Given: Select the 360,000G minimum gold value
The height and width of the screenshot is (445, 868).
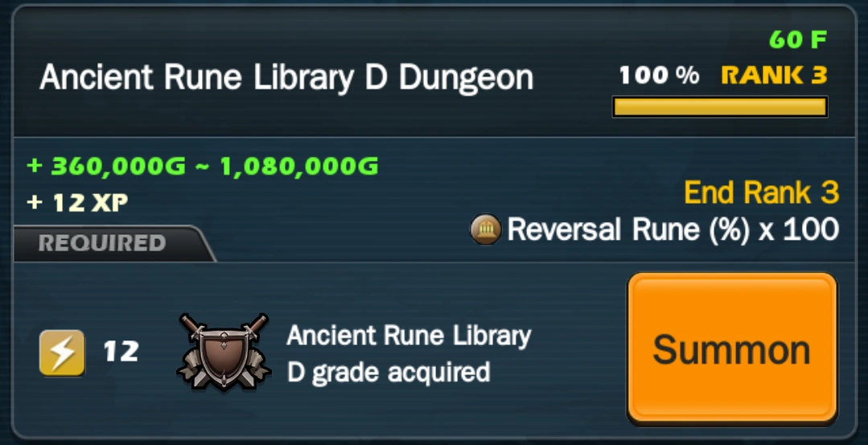Looking at the screenshot, I should coord(118,166).
